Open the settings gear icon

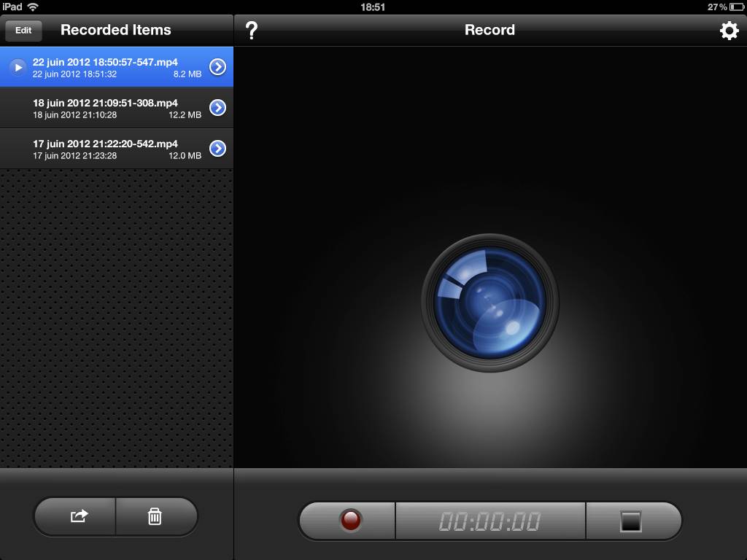click(729, 31)
